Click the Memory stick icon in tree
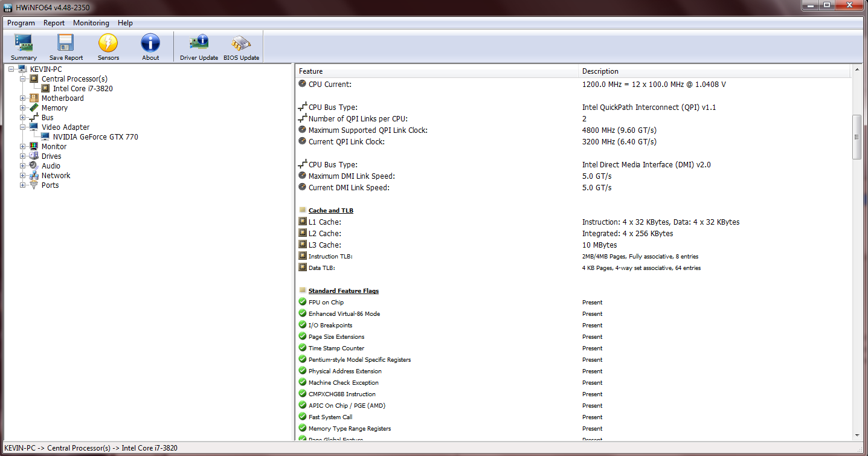 coord(34,108)
